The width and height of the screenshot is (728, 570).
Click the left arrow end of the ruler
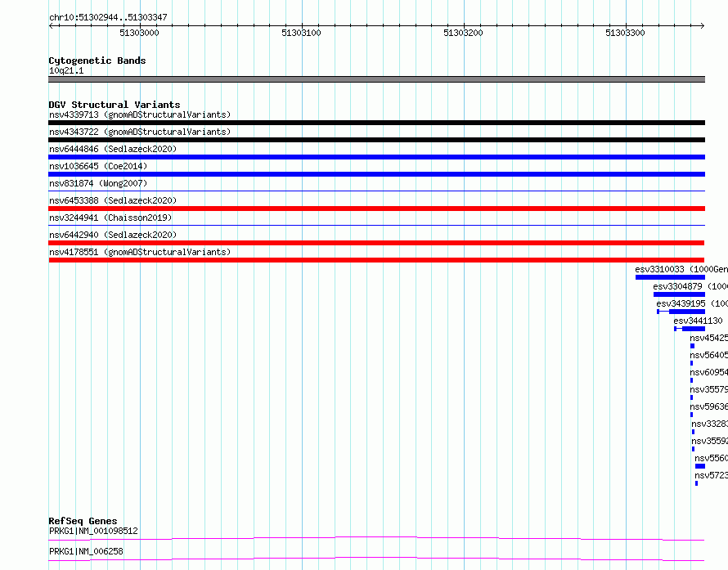pyautogui.click(x=51, y=25)
